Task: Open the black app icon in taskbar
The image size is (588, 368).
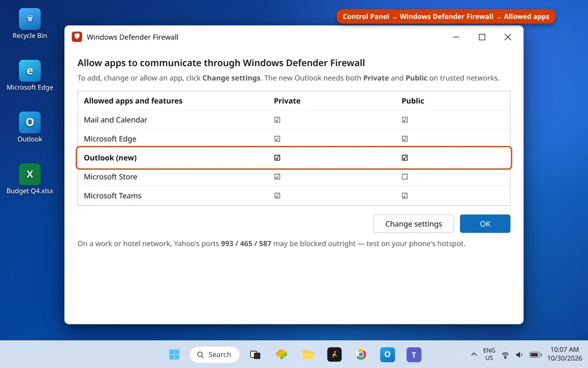Action: (x=335, y=354)
